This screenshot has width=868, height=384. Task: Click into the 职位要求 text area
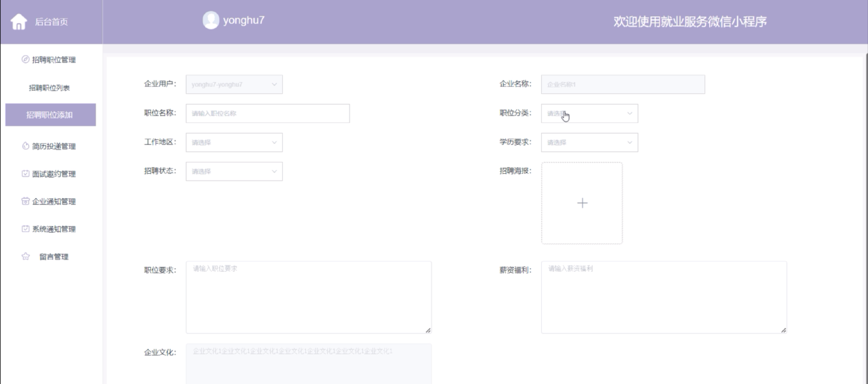point(308,297)
